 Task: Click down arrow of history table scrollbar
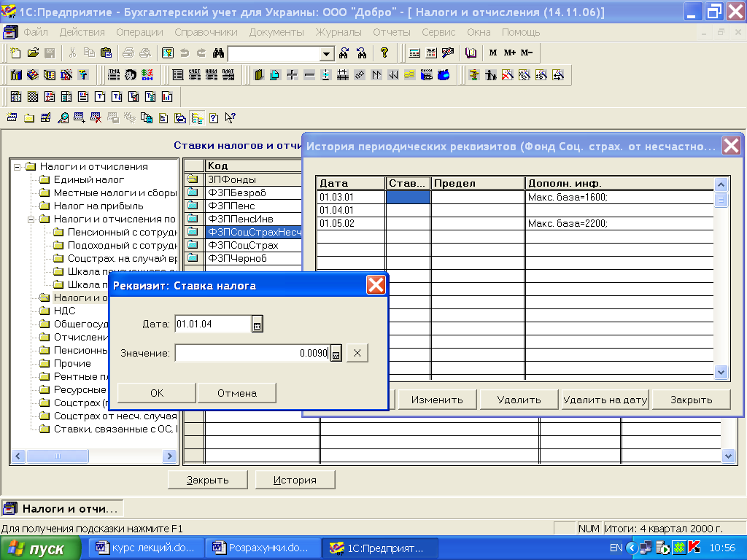point(721,372)
